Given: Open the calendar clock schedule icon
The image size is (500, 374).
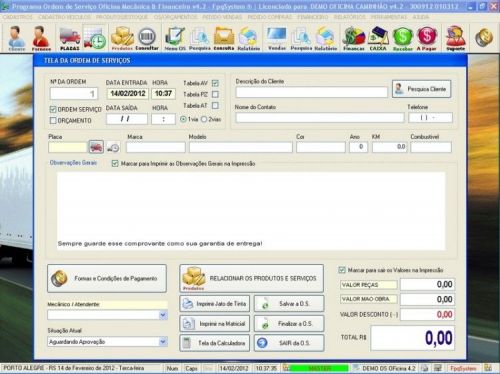Looking at the screenshot, I should [95, 38].
